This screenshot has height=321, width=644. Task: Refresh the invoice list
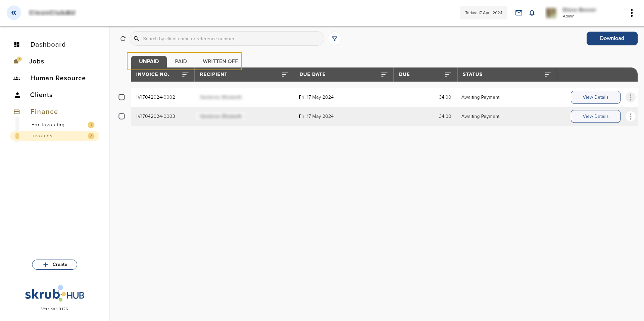pos(123,39)
